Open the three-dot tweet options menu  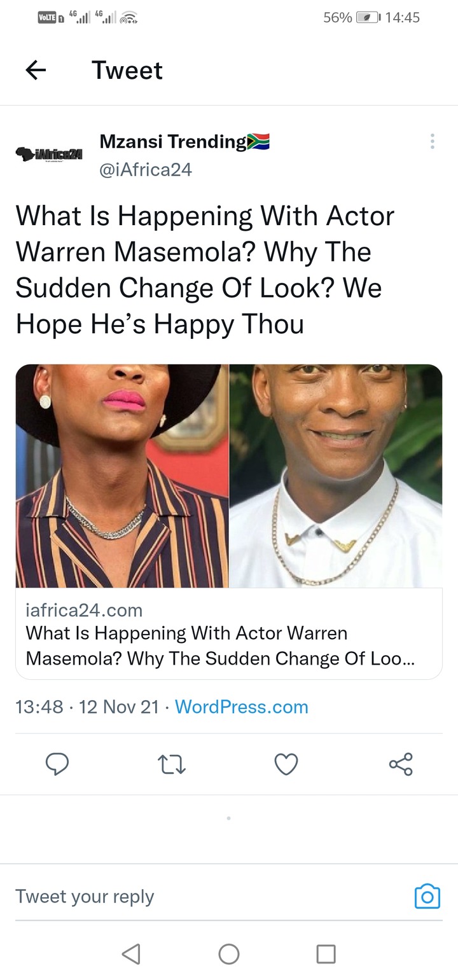pyautogui.click(x=433, y=141)
